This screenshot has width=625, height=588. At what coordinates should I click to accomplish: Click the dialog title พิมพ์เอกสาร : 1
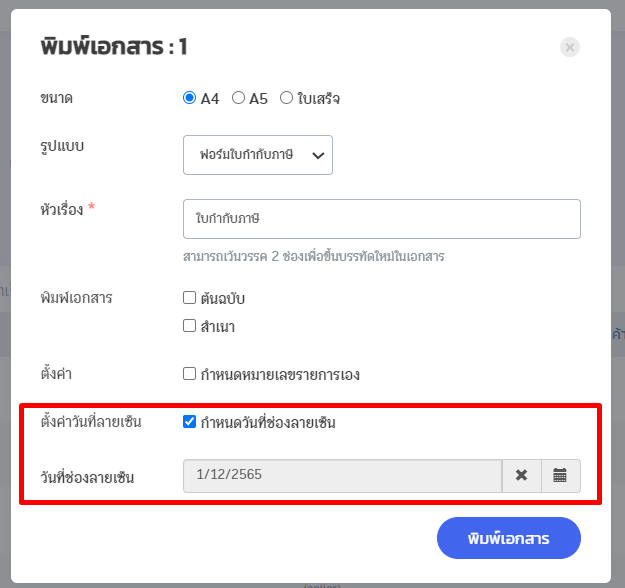click(x=114, y=46)
